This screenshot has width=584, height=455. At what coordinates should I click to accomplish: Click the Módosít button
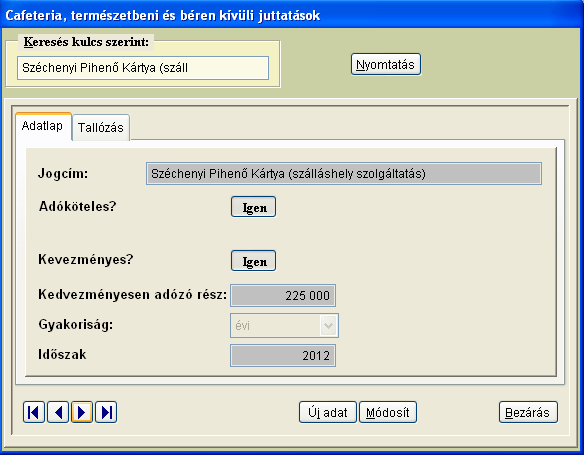pyautogui.click(x=388, y=412)
